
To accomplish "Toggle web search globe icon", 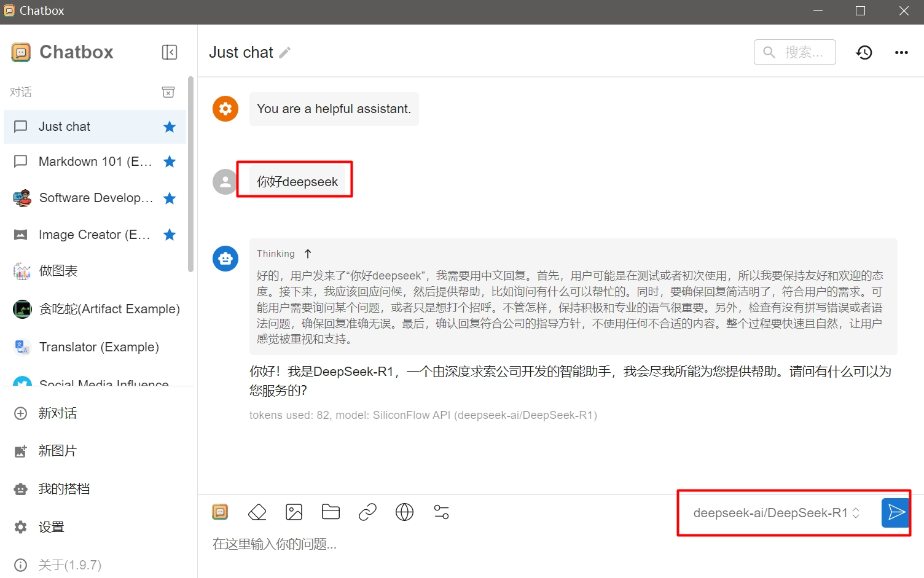I will (x=404, y=512).
